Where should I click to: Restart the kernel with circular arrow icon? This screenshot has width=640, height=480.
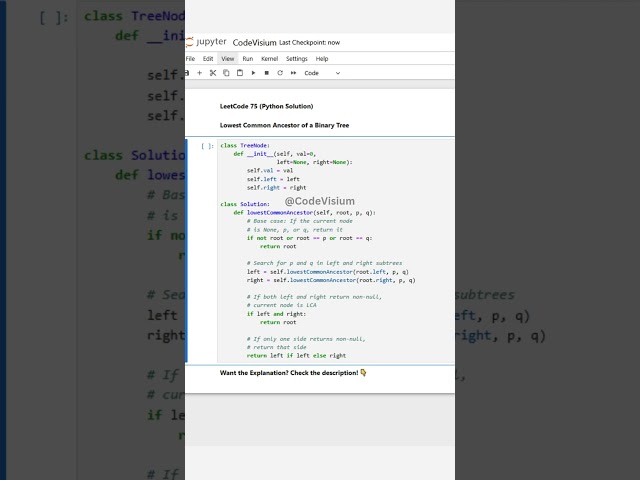(x=280, y=73)
